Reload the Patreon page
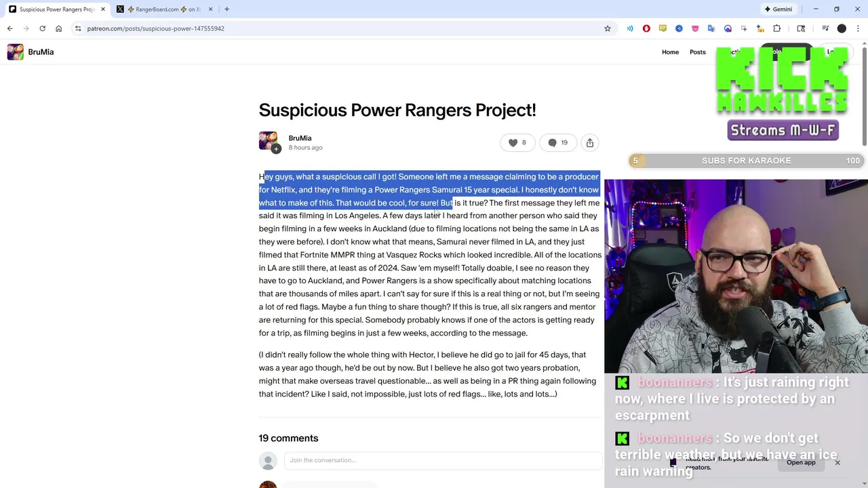Screen dimensions: 868x488 (x=42, y=28)
